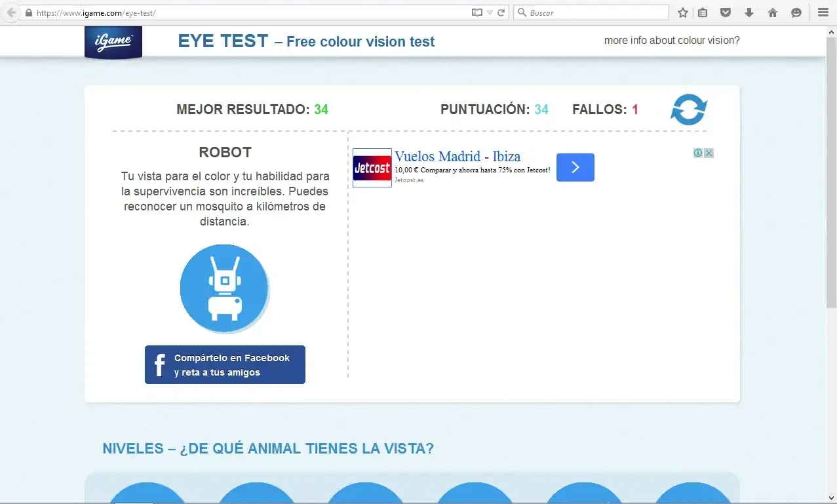Click the Jetcost logo in the ad

click(x=372, y=168)
